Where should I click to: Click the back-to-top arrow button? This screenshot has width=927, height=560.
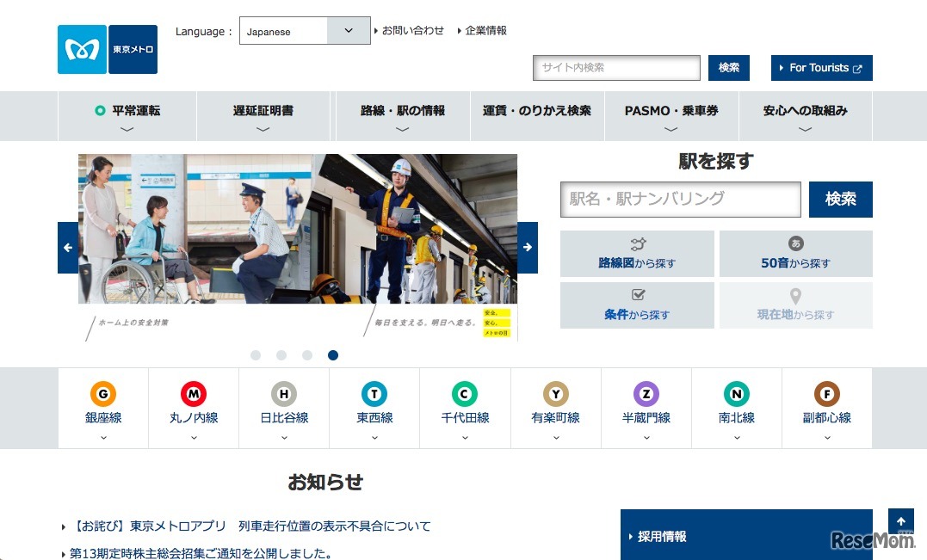(901, 520)
